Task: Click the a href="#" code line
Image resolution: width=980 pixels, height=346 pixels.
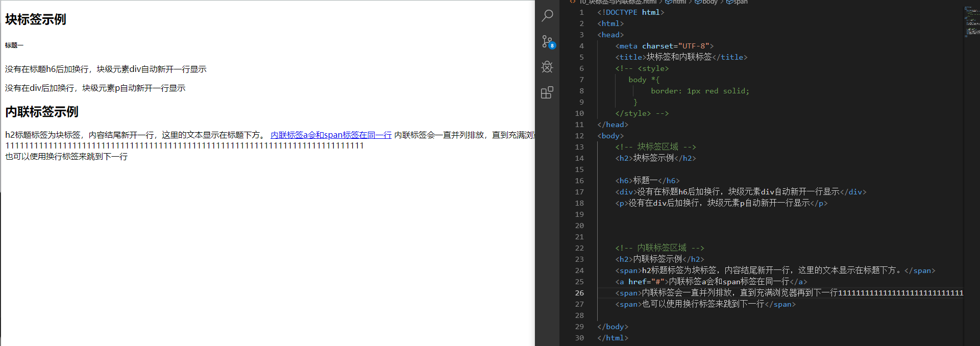Action: pos(710,282)
